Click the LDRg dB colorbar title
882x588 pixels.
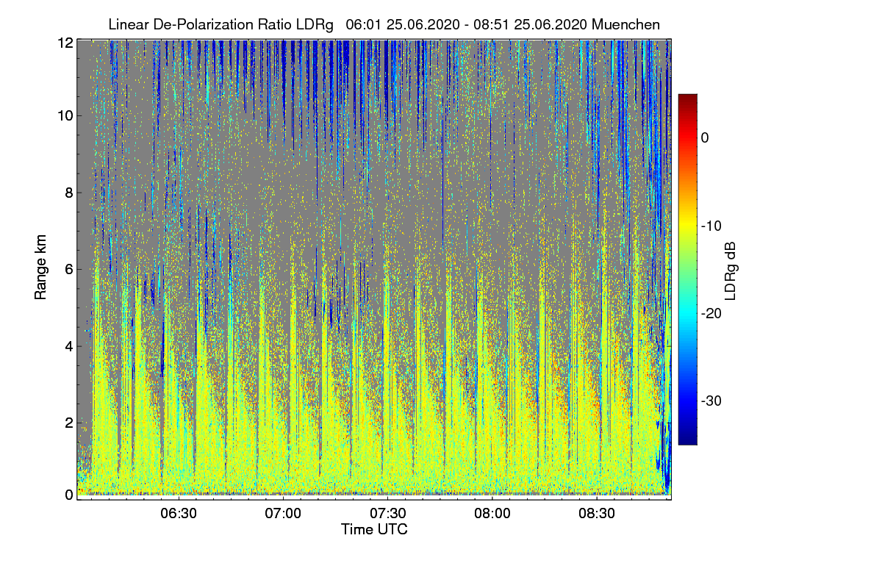click(731, 270)
